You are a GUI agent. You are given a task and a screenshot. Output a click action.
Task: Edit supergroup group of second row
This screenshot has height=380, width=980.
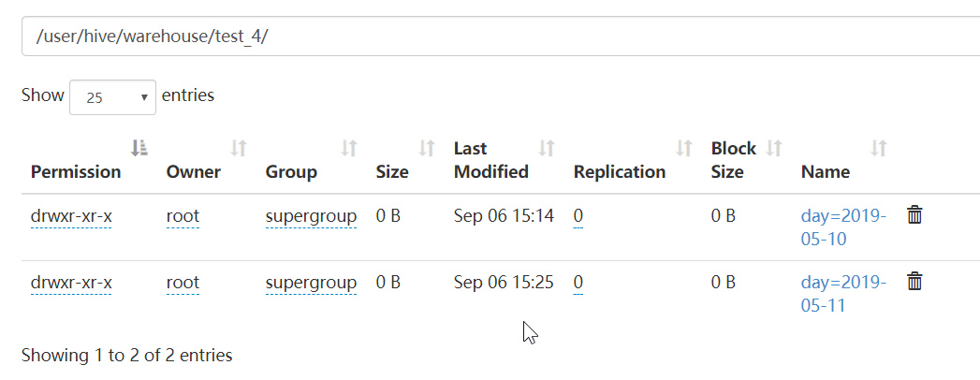tap(311, 283)
